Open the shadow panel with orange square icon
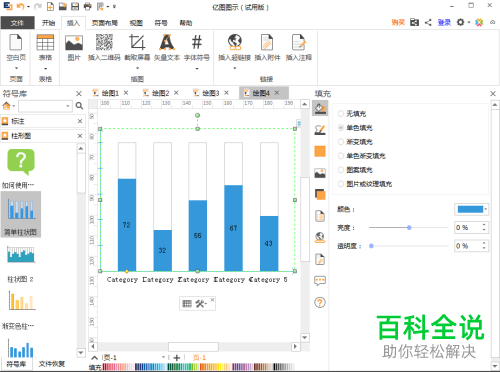 click(x=320, y=151)
